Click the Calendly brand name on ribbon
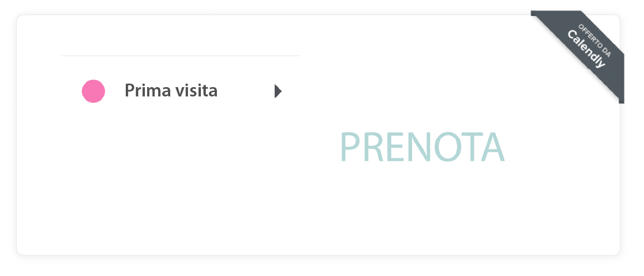 click(x=586, y=49)
